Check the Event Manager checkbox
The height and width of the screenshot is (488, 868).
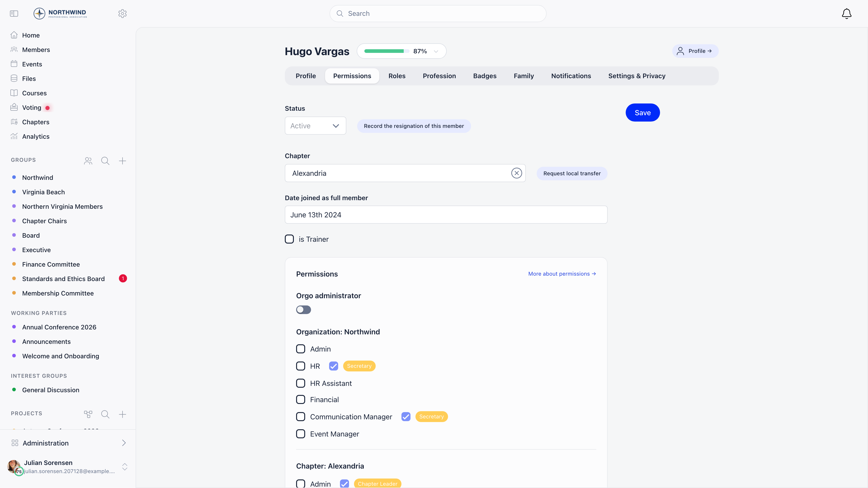tap(301, 434)
